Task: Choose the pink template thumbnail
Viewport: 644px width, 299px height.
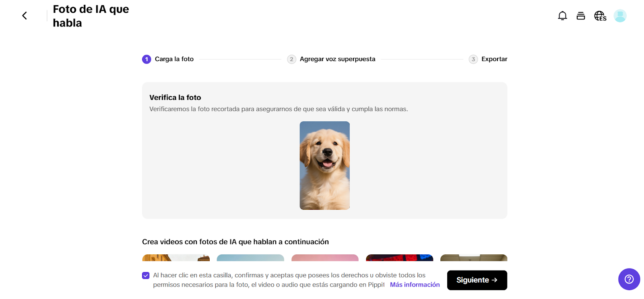Action: click(x=325, y=258)
